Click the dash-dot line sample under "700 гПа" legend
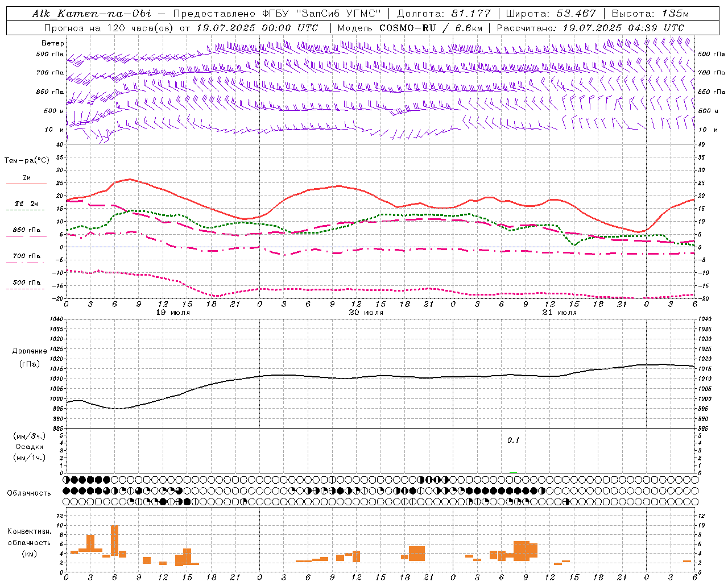Image resolution: width=728 pixels, height=582 pixels. pos(26,263)
